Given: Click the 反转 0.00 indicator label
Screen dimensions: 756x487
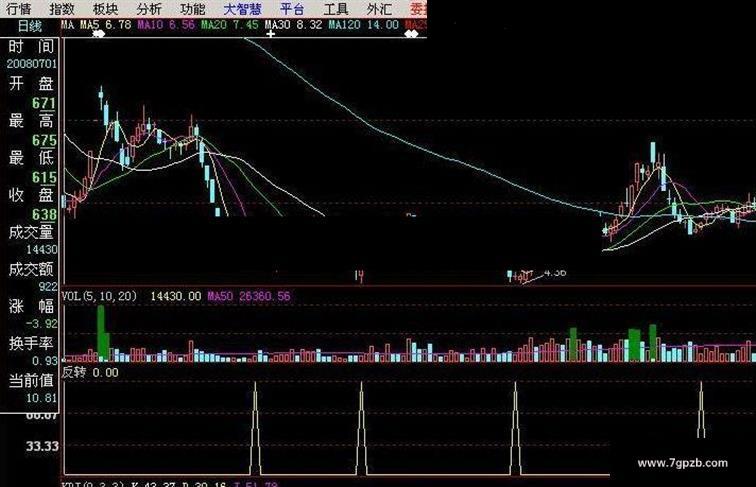Looking at the screenshot, I should click(90, 372).
